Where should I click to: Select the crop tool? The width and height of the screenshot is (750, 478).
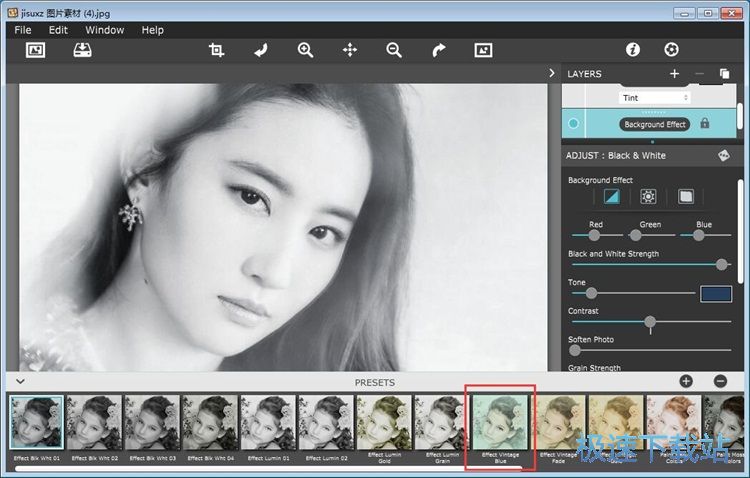[x=216, y=50]
